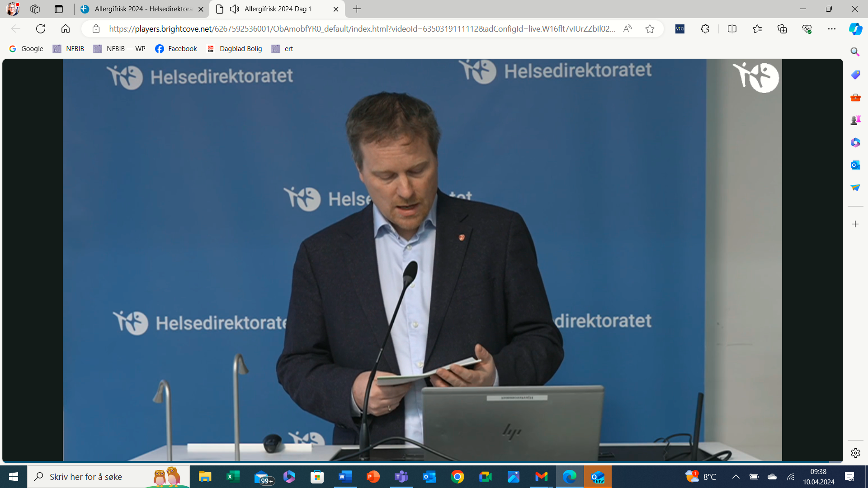Image resolution: width=868 pixels, height=488 pixels.
Task: Show hidden system tray icons
Action: click(736, 477)
